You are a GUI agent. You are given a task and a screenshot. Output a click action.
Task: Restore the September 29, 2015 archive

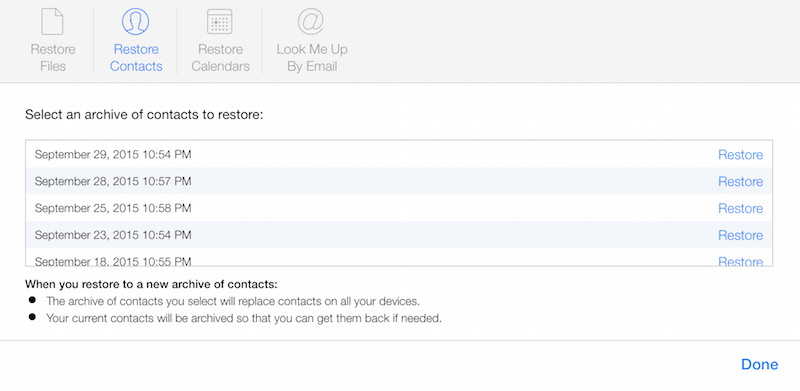click(740, 155)
